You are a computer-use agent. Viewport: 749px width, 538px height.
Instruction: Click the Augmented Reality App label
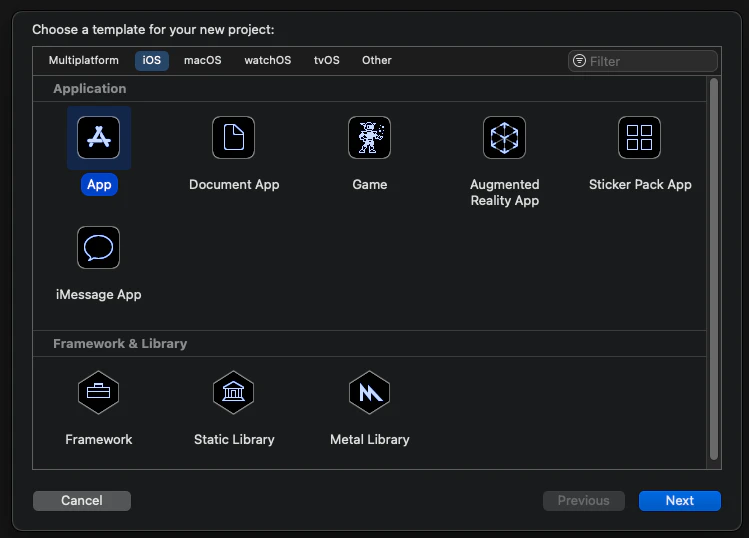pyautogui.click(x=505, y=192)
